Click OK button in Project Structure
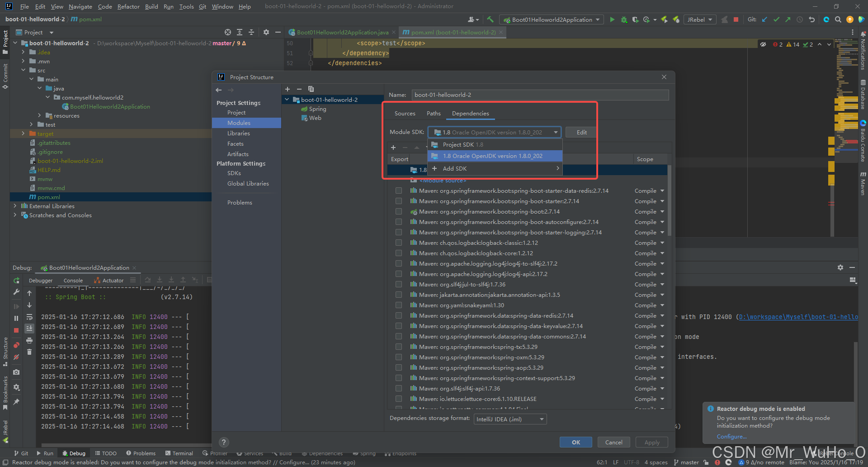This screenshot has height=467, width=868. pos(576,442)
